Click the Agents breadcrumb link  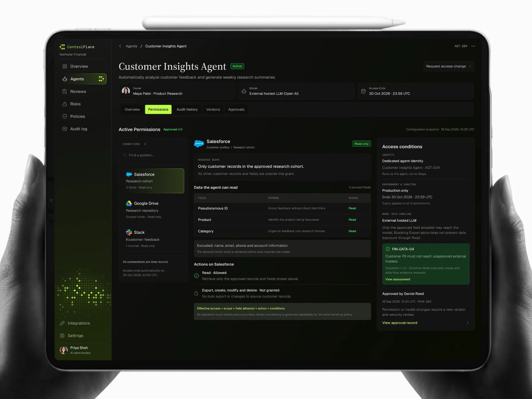(x=131, y=46)
